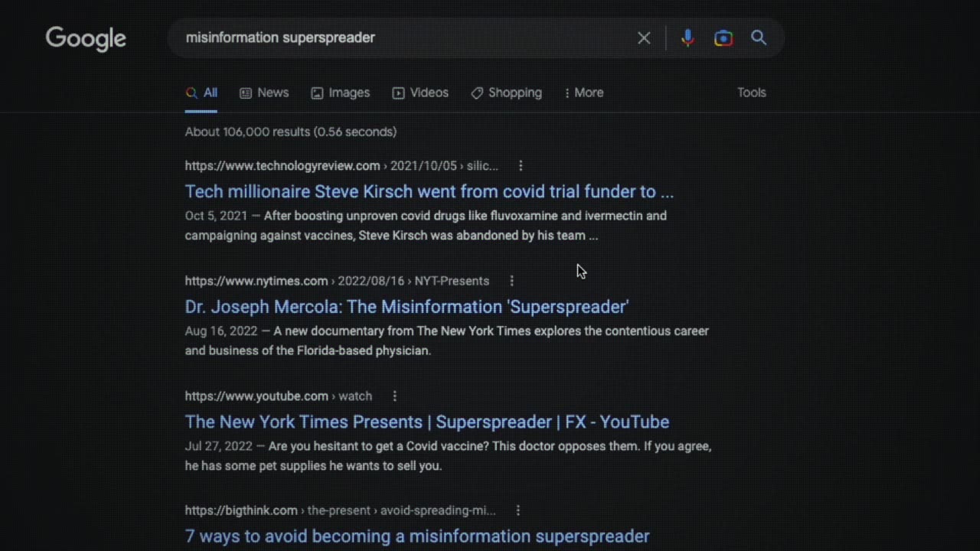Open New York Times Presents YouTube link

[426, 422]
